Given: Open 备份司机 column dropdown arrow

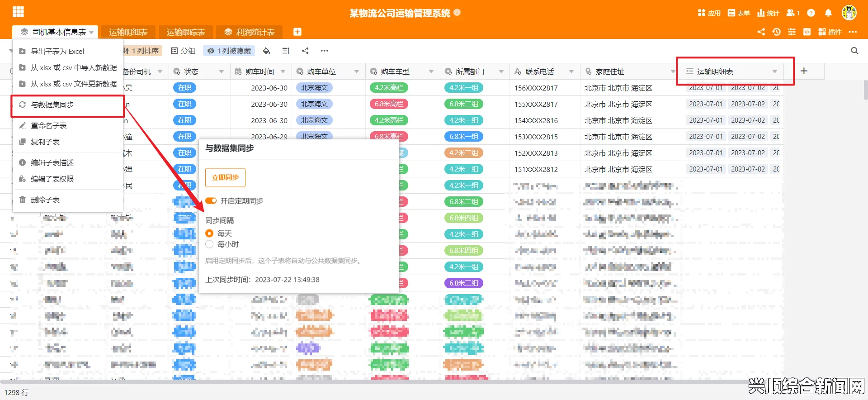Looking at the screenshot, I should 160,71.
